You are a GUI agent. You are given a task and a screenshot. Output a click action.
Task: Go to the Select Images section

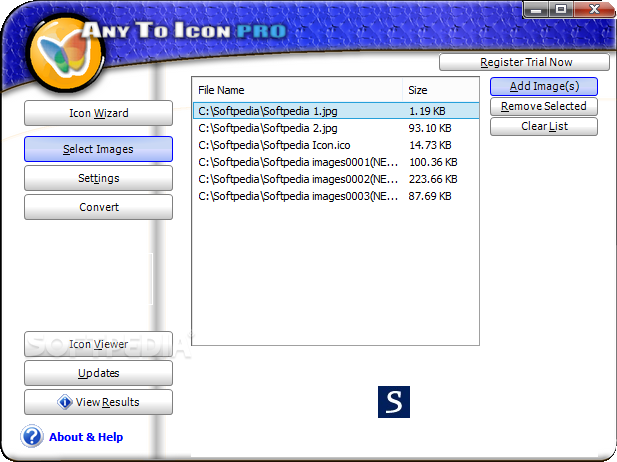(x=98, y=149)
